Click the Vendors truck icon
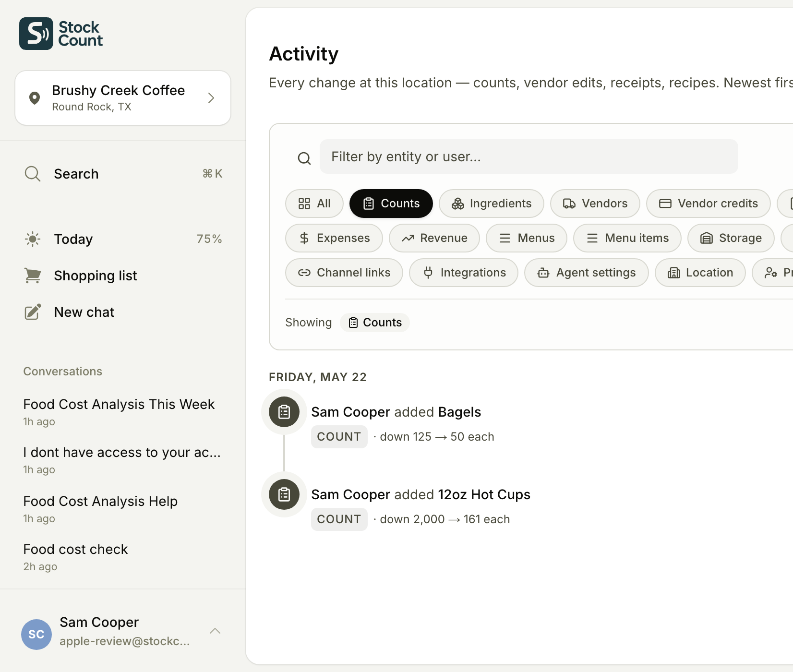The height and width of the screenshot is (672, 793). click(569, 204)
